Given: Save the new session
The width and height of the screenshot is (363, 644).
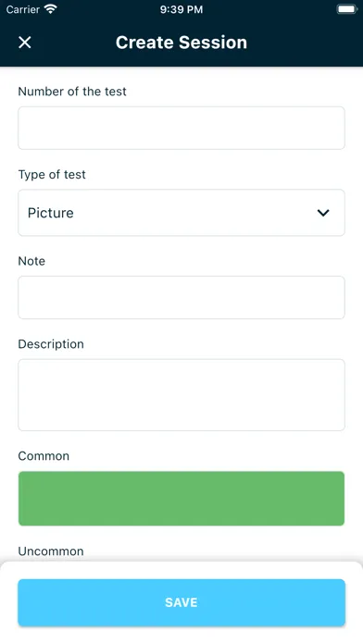Looking at the screenshot, I should point(181,602).
